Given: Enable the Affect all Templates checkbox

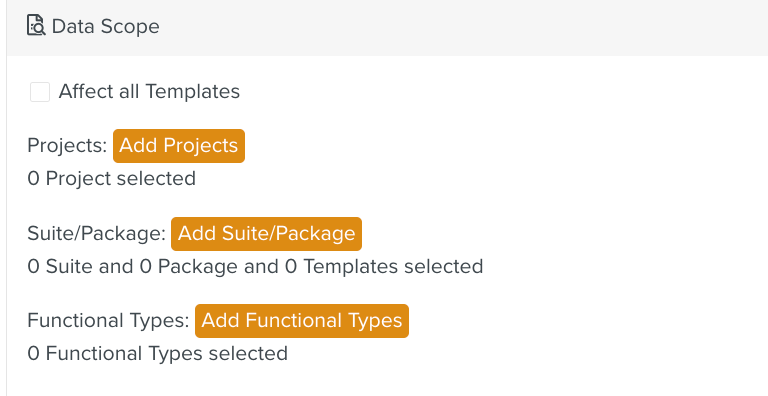Looking at the screenshot, I should [40, 92].
